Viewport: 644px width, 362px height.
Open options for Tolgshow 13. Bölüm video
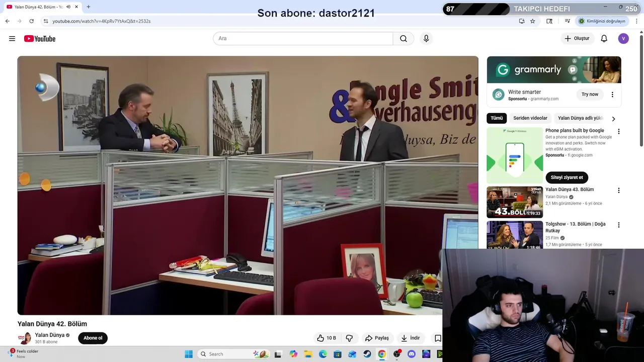[619, 225]
